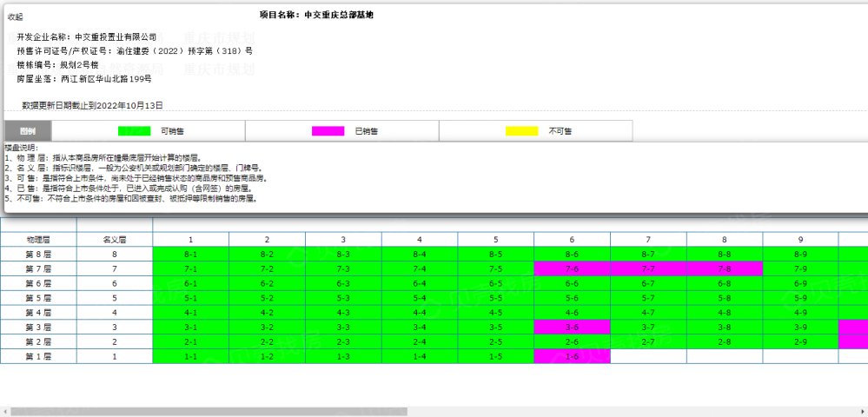868x417 pixels.
Task: Click the 名义层 column header
Action: 115,240
